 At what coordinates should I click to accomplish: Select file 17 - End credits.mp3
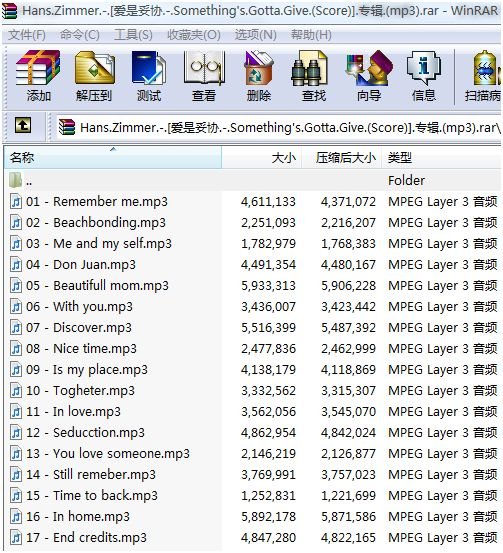pos(253,537)
